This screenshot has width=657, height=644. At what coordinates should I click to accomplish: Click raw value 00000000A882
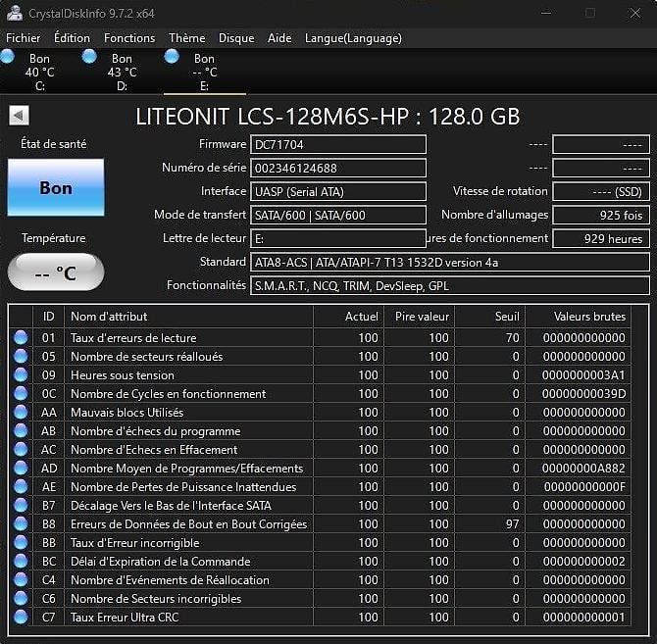click(x=583, y=469)
